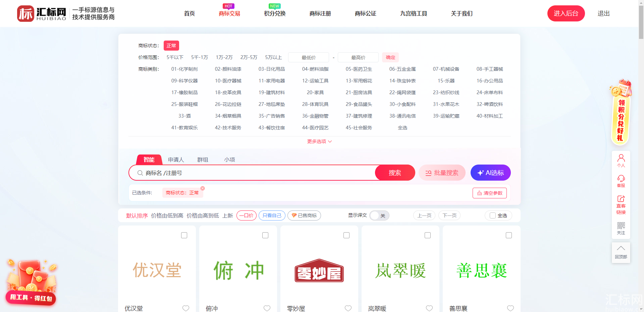Open the 零妙屋 trademark thumbnail
The height and width of the screenshot is (312, 644).
pos(319,270)
